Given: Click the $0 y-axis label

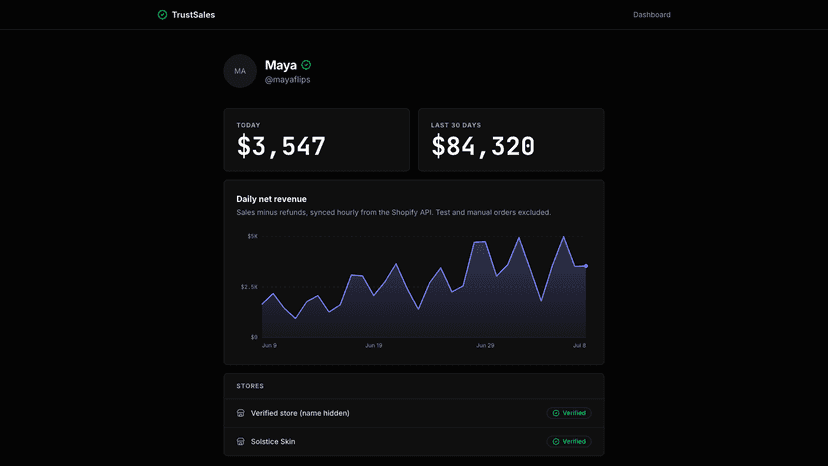Looking at the screenshot, I should pyautogui.click(x=254, y=337).
